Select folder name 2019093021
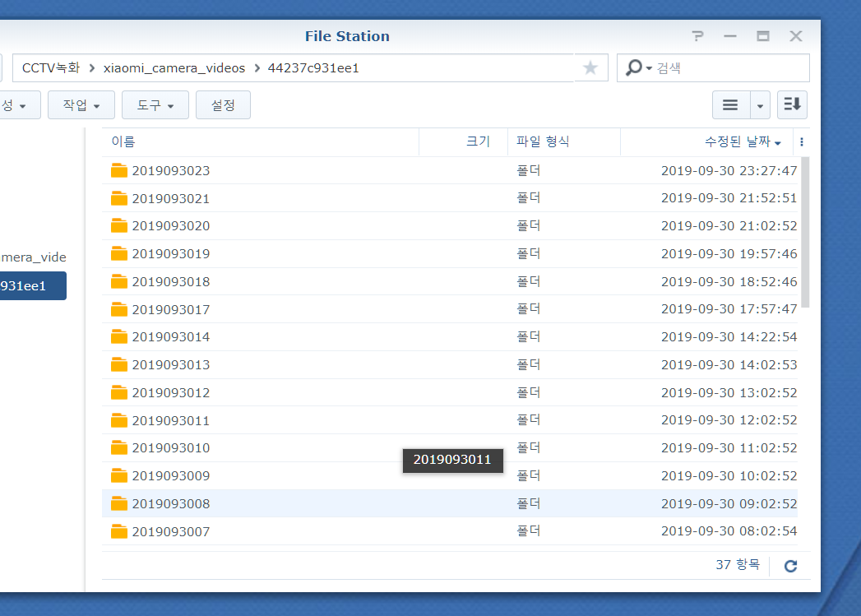This screenshot has width=861, height=616. (171, 199)
